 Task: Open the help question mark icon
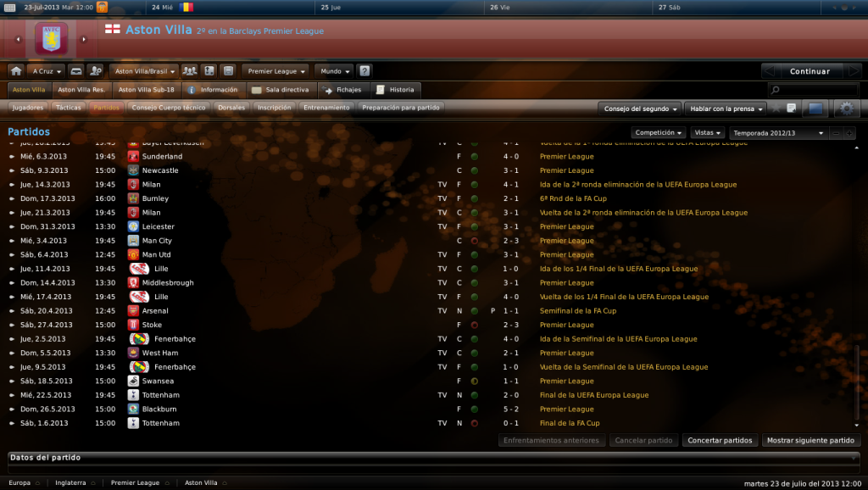click(364, 71)
